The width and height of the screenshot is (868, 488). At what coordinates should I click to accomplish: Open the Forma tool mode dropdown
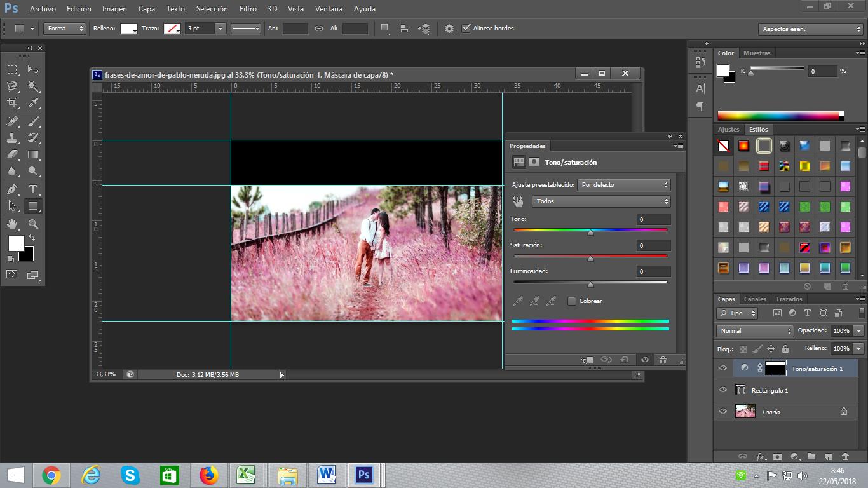[65, 29]
